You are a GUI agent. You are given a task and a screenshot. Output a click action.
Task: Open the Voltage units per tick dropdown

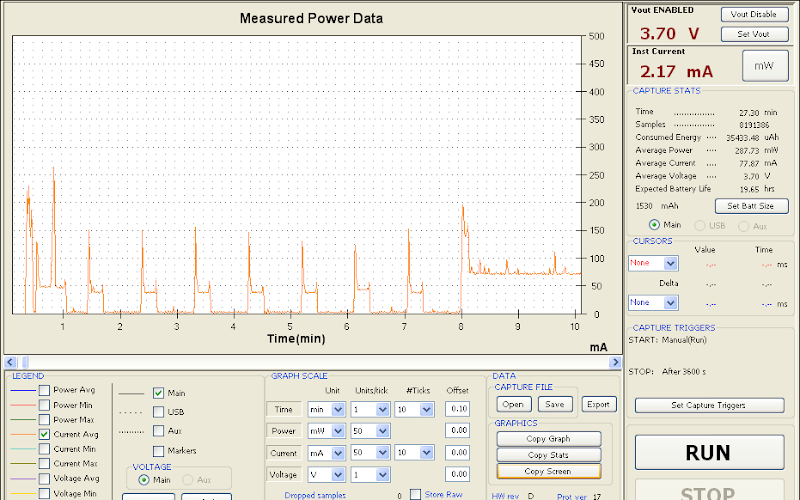click(370, 475)
